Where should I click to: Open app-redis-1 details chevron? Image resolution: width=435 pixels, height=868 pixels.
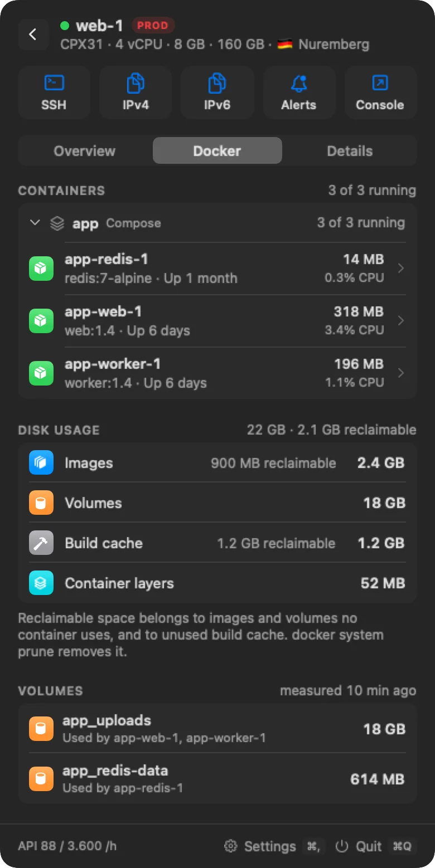click(x=400, y=269)
